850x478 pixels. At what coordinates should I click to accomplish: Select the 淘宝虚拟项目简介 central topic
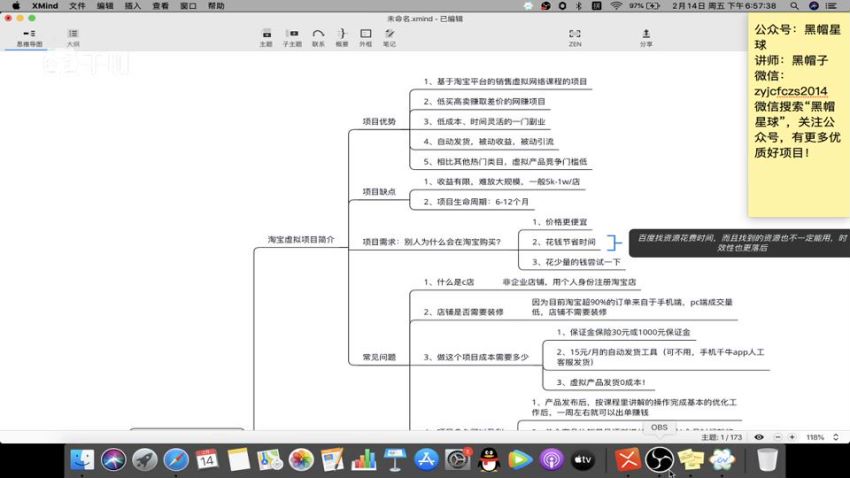pos(301,240)
